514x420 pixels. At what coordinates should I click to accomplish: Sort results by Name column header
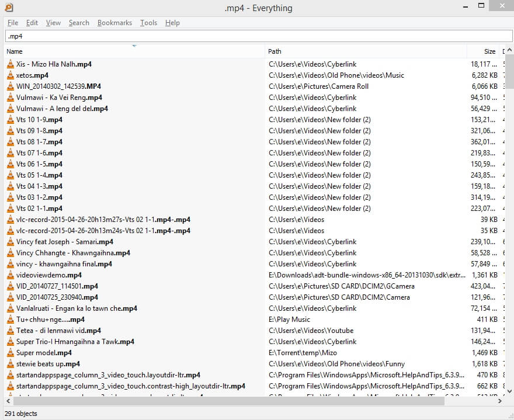[x=134, y=51]
